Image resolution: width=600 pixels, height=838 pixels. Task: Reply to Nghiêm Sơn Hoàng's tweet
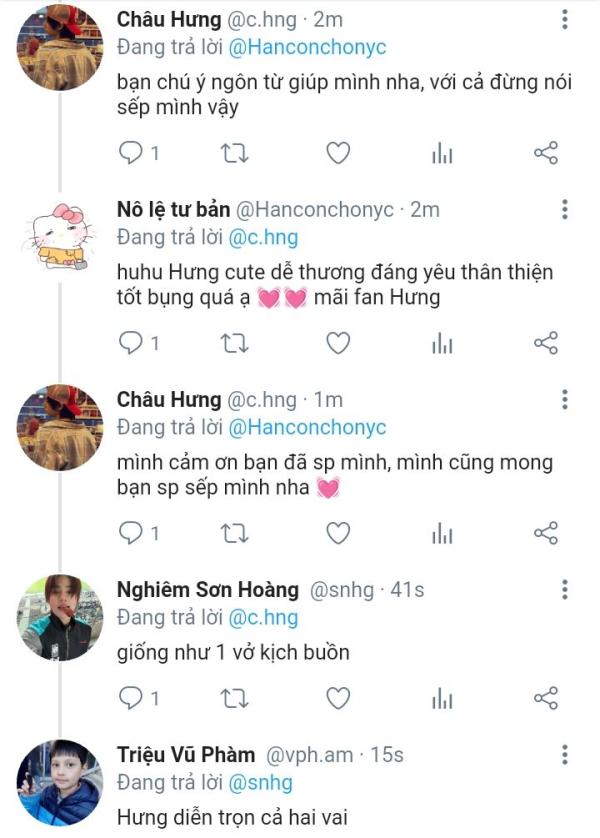(130, 697)
